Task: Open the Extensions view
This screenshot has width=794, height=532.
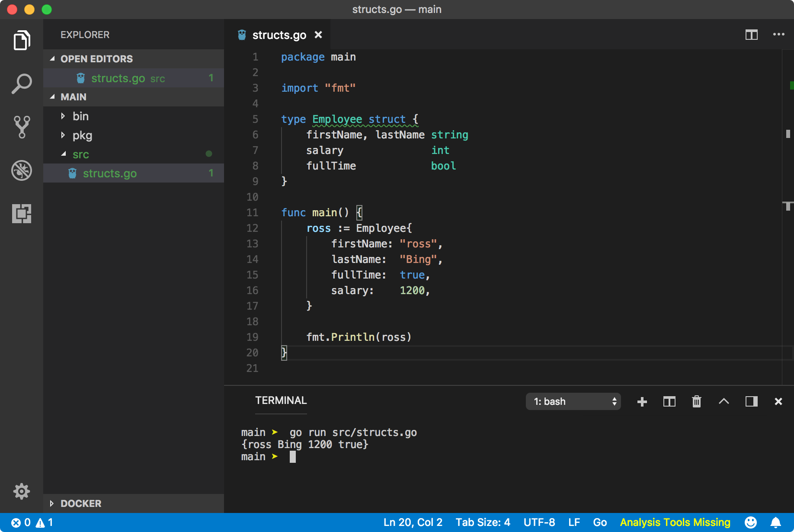Action: (21, 214)
